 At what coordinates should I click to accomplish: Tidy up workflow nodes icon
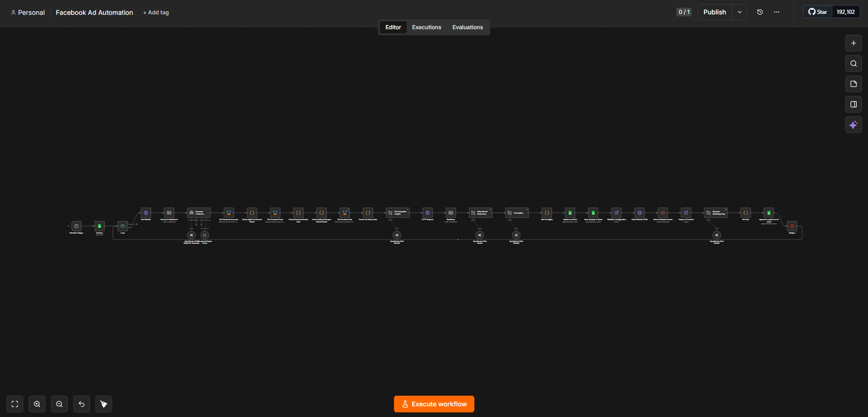coord(104,404)
